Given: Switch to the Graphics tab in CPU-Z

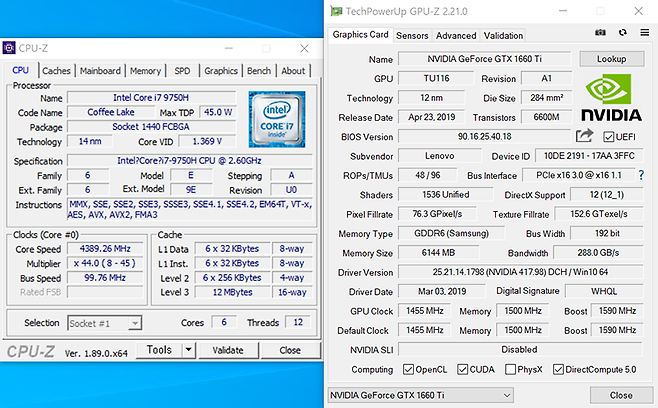Looking at the screenshot, I should pyautogui.click(x=221, y=71).
